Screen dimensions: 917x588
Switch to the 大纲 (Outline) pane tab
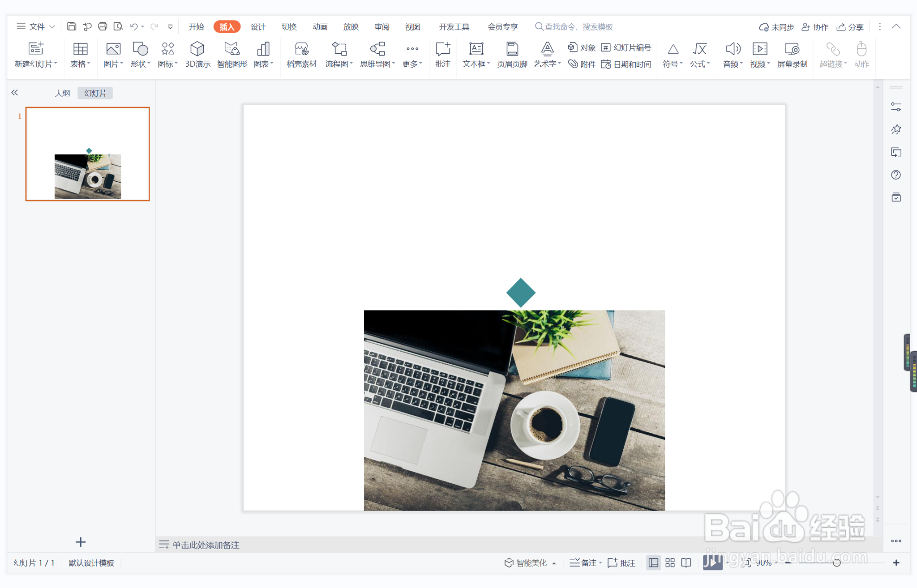63,93
